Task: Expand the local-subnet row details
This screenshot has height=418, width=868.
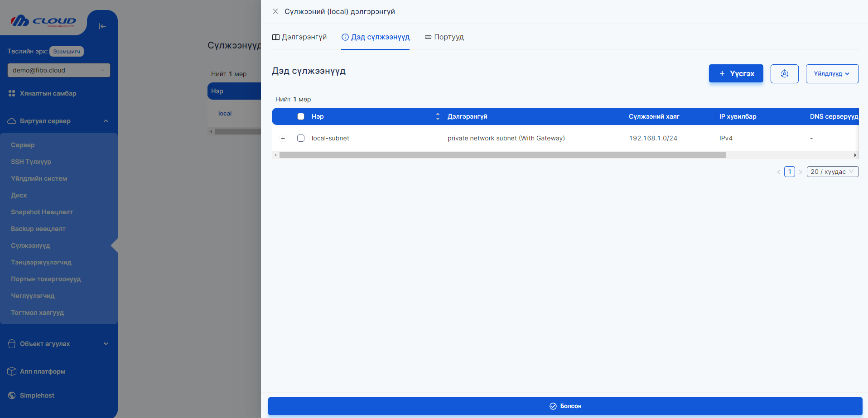Action: coord(283,138)
